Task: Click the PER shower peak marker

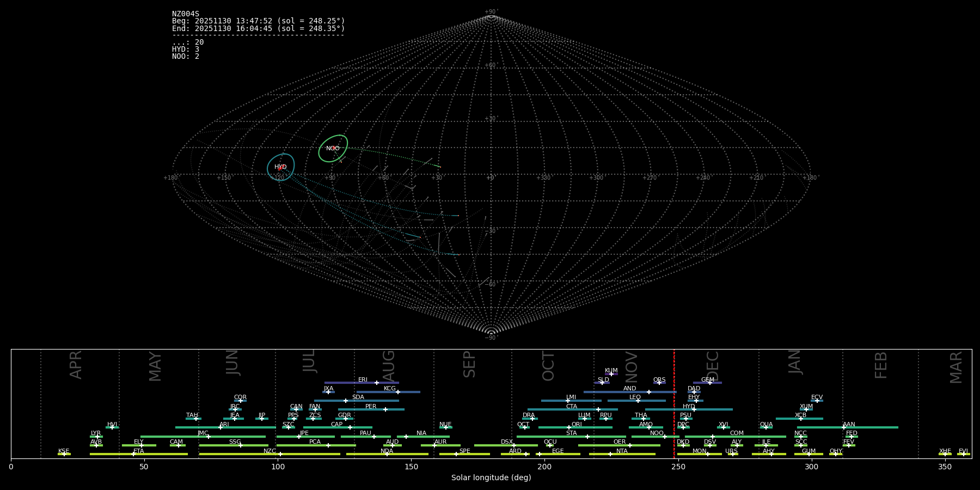Action: click(x=385, y=409)
